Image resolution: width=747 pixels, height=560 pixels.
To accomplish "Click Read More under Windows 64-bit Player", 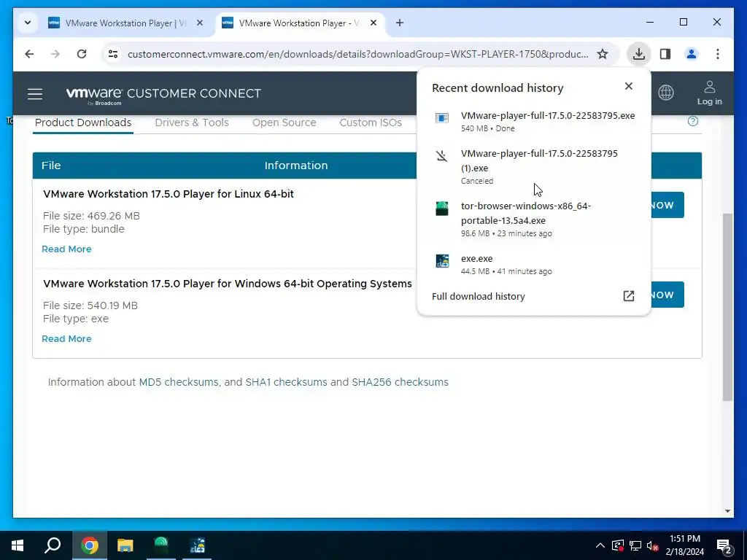I will 66,338.
